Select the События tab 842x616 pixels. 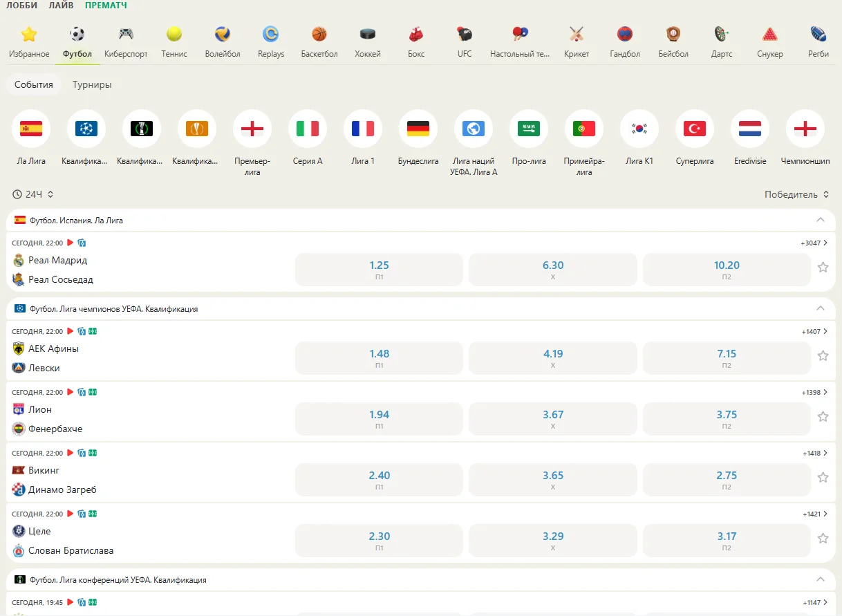(34, 84)
